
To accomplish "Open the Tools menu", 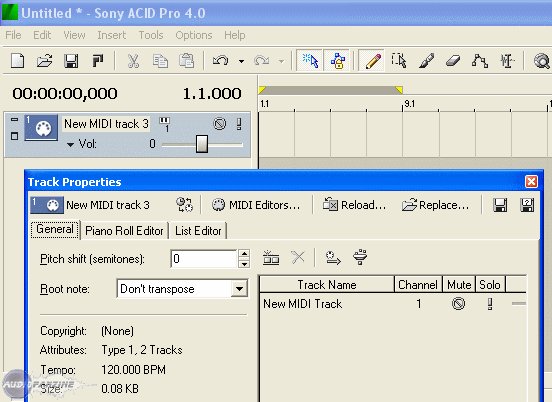I will [151, 35].
